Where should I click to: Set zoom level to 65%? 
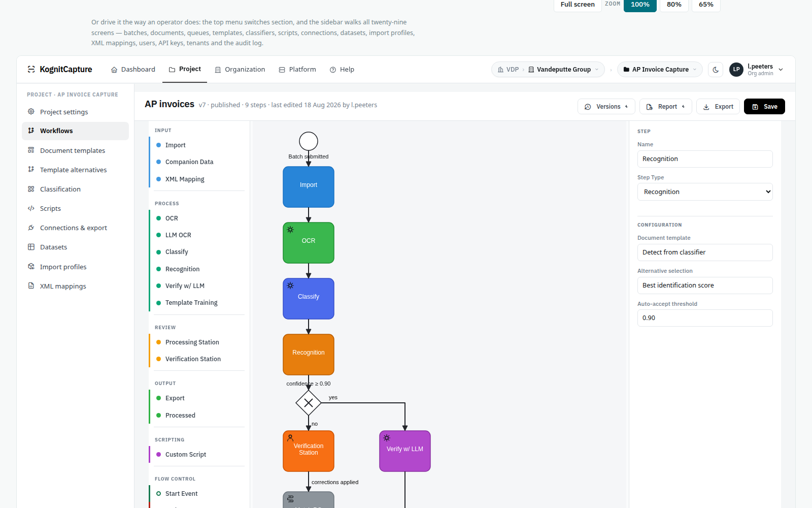coord(706,5)
